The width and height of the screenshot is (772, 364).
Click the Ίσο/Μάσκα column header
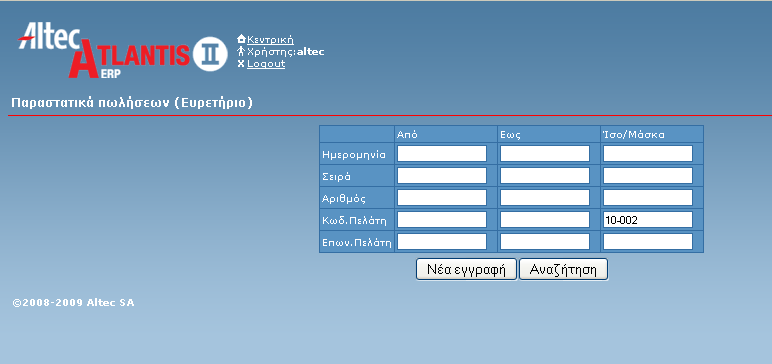click(x=634, y=134)
